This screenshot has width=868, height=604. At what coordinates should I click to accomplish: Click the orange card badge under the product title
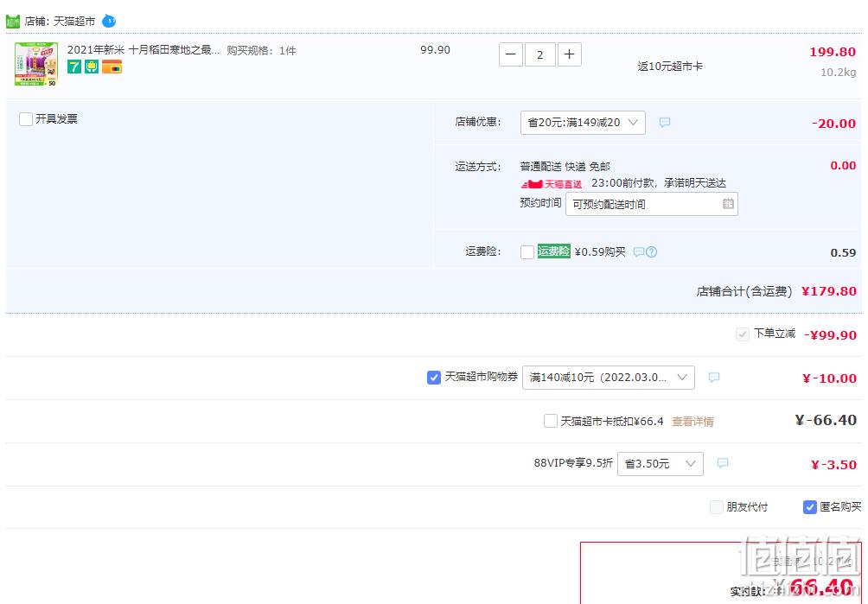(x=112, y=67)
